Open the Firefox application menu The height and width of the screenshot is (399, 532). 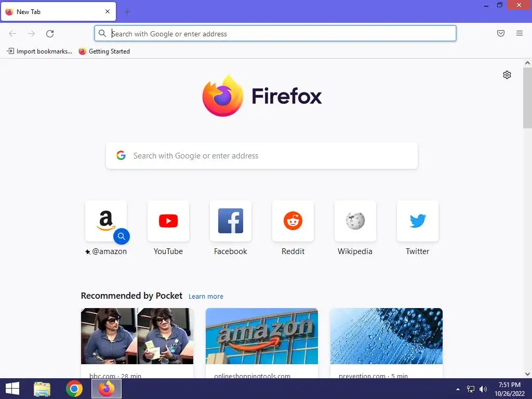click(520, 33)
